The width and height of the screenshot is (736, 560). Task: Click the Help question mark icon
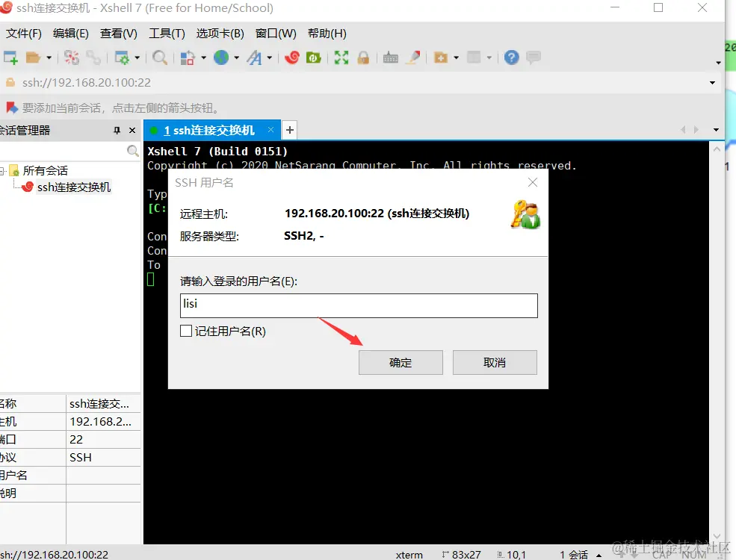(x=512, y=57)
